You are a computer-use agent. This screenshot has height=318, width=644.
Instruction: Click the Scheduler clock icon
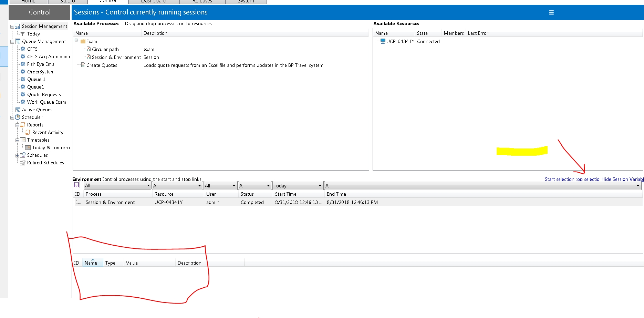(x=18, y=117)
